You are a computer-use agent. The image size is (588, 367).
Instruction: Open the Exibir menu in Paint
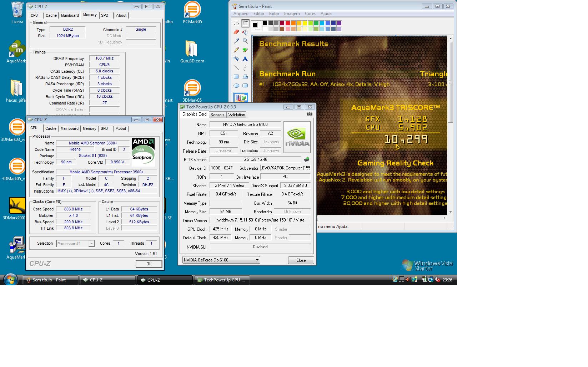coord(274,14)
